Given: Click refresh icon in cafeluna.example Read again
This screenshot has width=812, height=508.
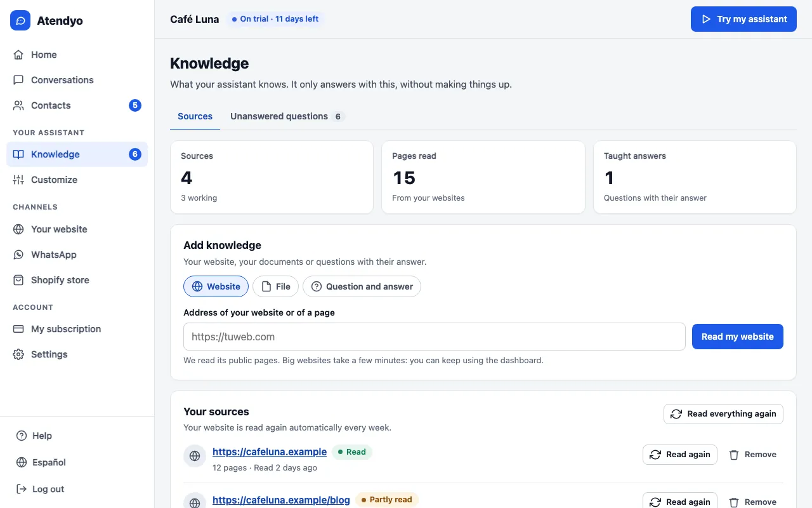Looking at the screenshot, I should pyautogui.click(x=655, y=455).
